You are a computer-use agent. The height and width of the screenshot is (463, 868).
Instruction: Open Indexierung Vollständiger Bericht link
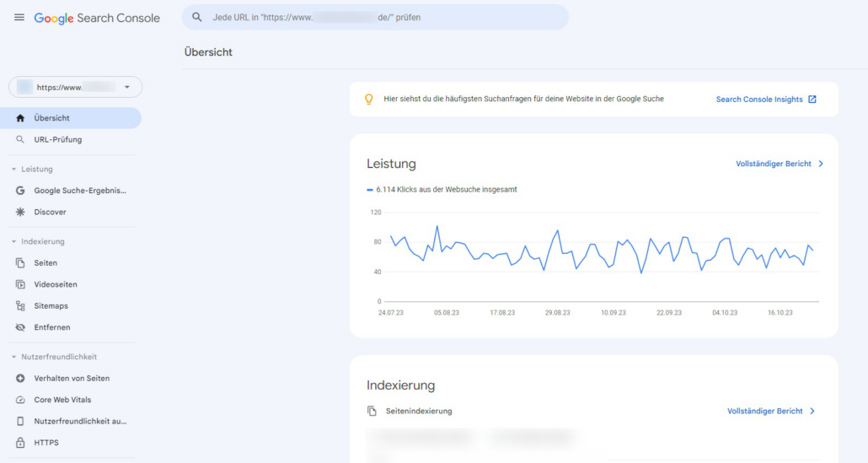[x=765, y=411]
